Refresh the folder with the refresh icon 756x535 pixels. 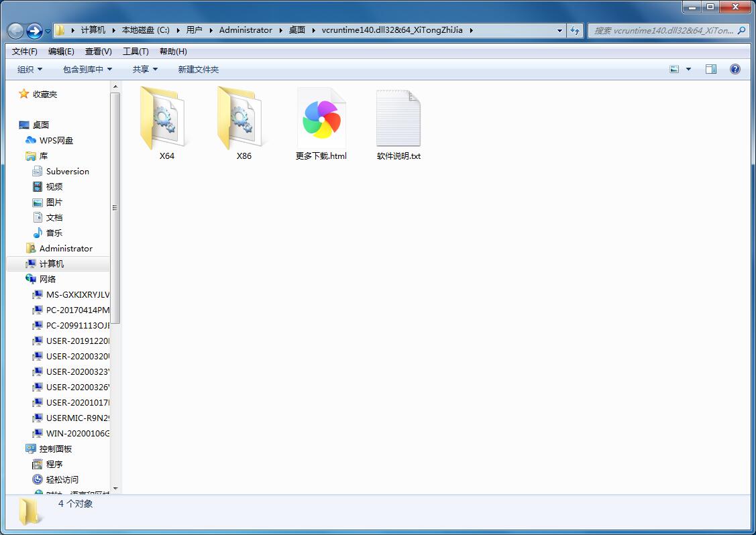tap(575, 30)
